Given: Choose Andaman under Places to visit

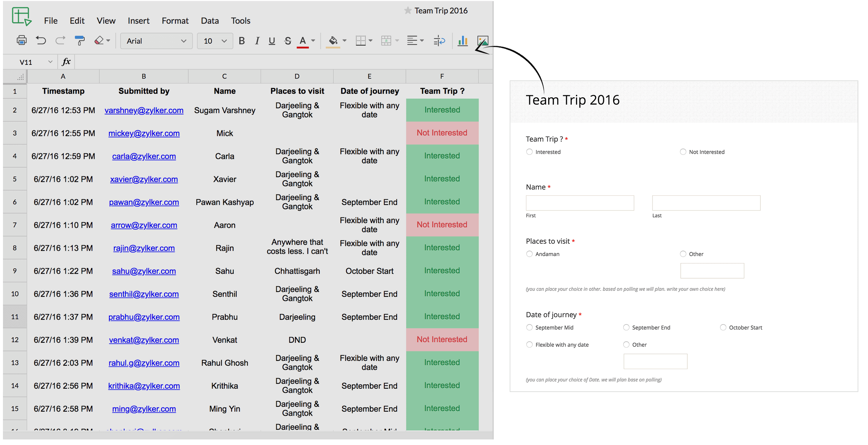Looking at the screenshot, I should 529,254.
